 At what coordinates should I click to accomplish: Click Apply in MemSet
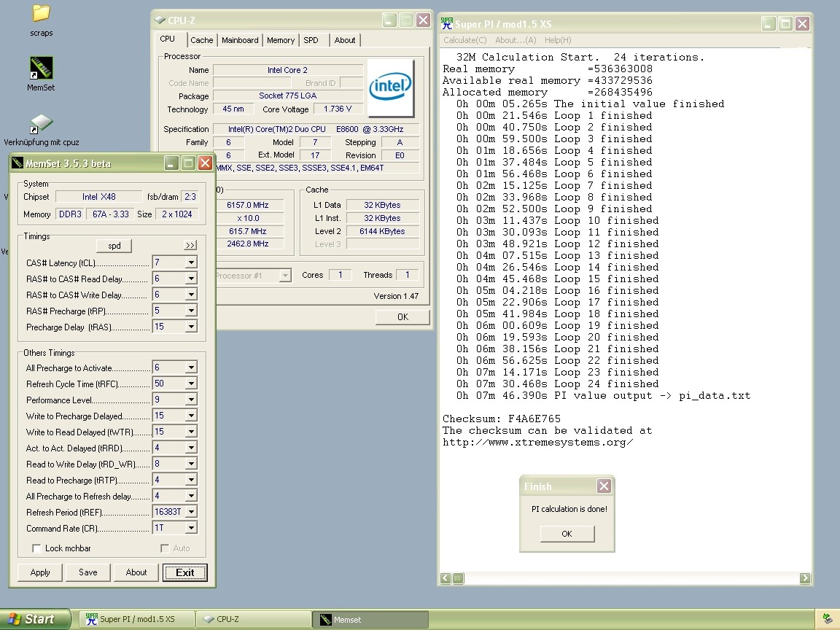coord(40,572)
